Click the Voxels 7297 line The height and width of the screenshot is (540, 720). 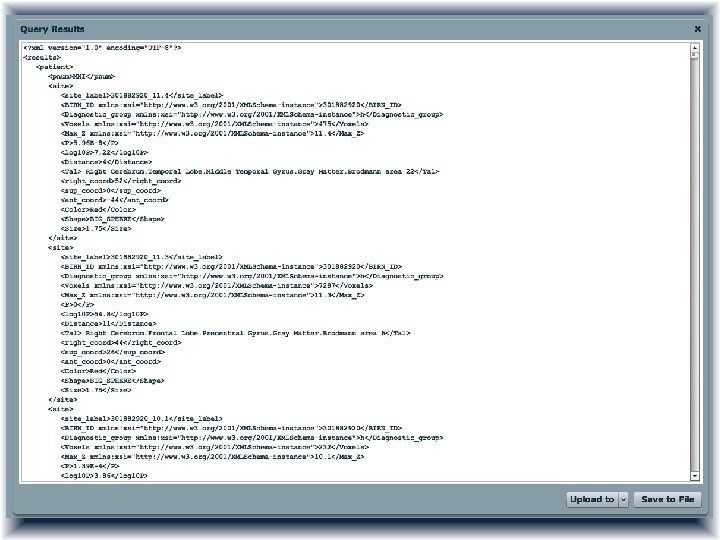coord(217,286)
